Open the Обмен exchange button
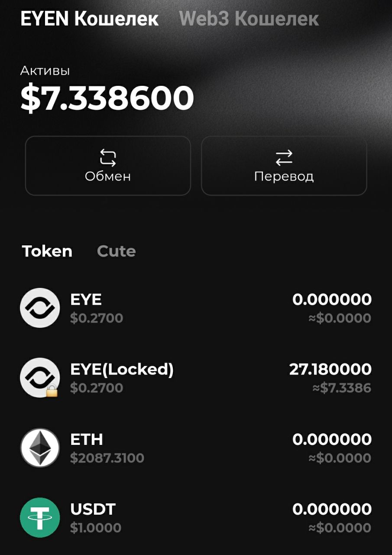This screenshot has height=555, width=392. [108, 166]
